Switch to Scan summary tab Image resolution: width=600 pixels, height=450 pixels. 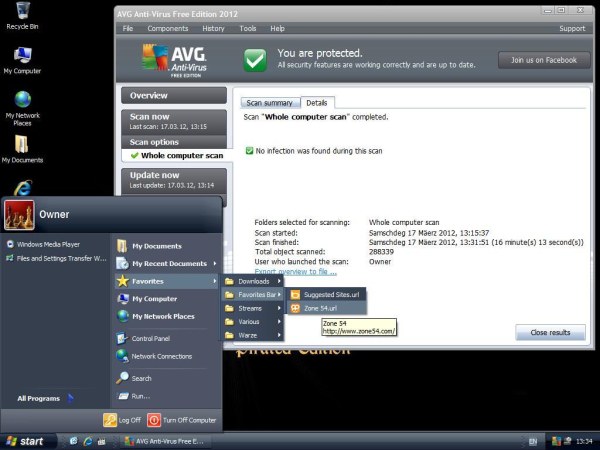270,103
